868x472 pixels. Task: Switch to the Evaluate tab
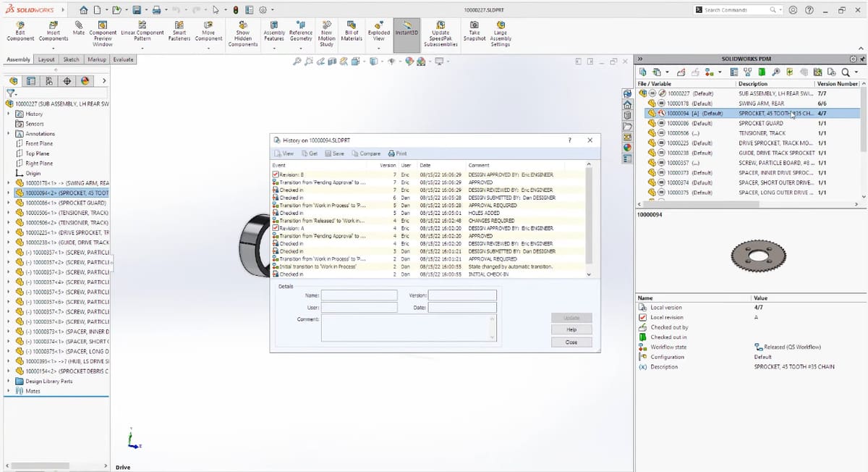coord(124,59)
